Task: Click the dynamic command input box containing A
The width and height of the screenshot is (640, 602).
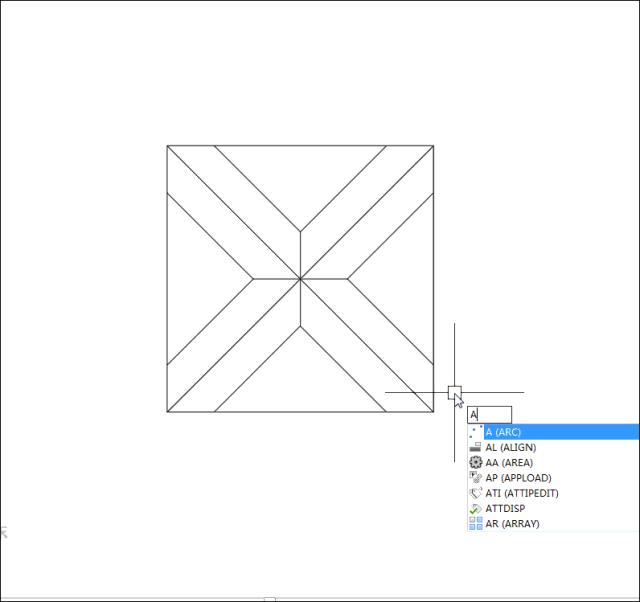Action: coord(490,415)
